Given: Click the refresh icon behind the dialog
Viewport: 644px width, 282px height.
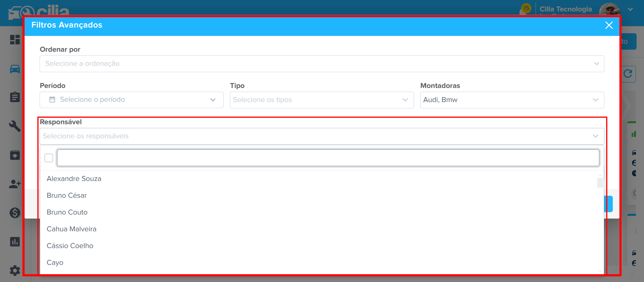Looking at the screenshot, I should (x=628, y=74).
